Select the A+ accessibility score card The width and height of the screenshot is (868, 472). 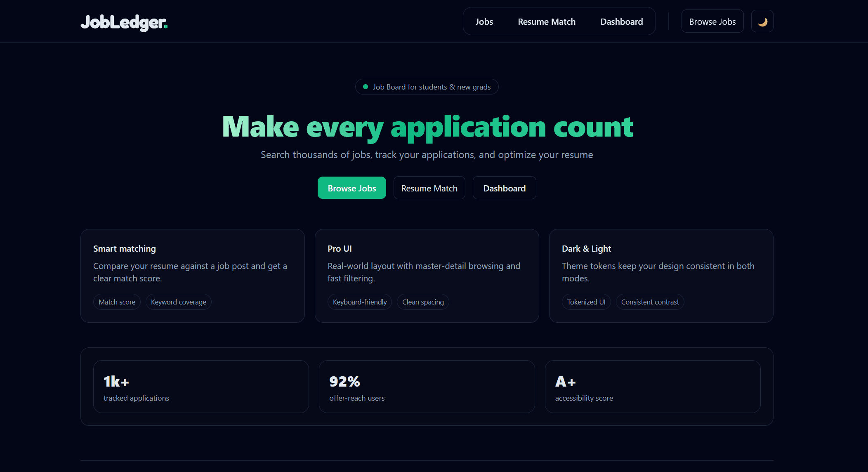653,386
